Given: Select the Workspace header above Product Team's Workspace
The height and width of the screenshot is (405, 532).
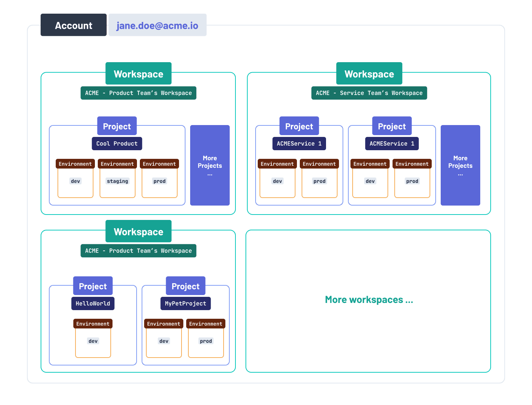Looking at the screenshot, I should tap(138, 74).
